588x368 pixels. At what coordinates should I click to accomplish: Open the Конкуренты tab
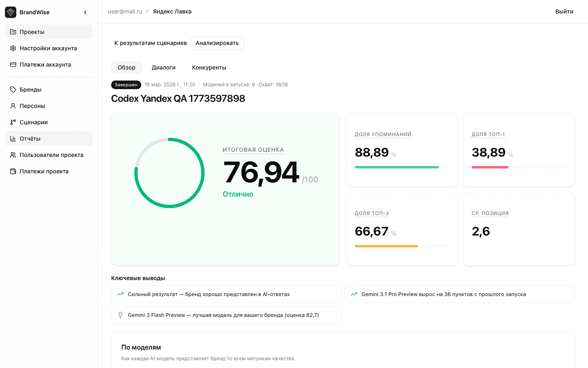209,67
